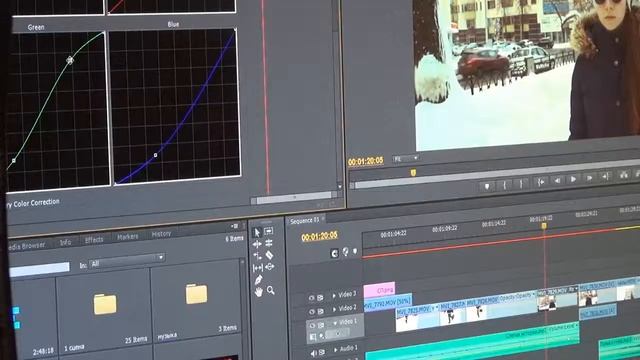Image resolution: width=640 pixels, height=360 pixels.
Task: Click Add Marker in Program Monitor
Action: pyautogui.click(x=487, y=186)
